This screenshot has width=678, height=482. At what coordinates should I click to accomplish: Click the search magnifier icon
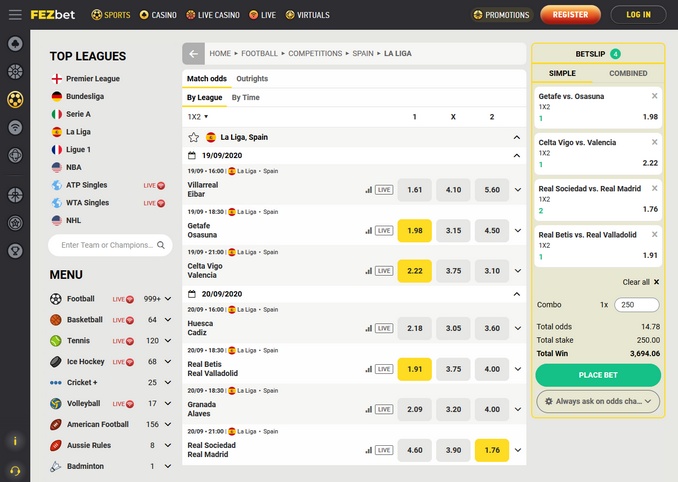pos(161,245)
